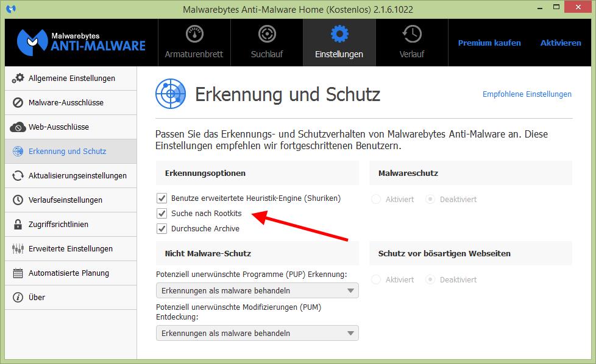Click the padlock icon beside Zugriffsrichtlinien

point(18,224)
